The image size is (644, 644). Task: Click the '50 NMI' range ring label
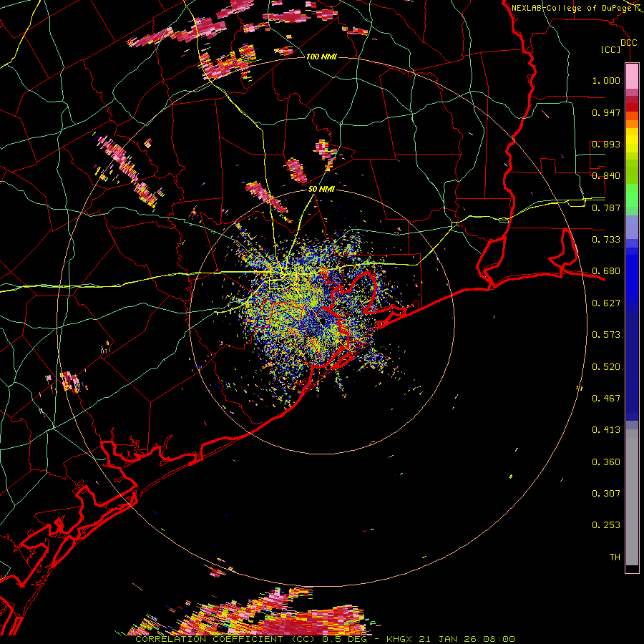pyautogui.click(x=321, y=190)
